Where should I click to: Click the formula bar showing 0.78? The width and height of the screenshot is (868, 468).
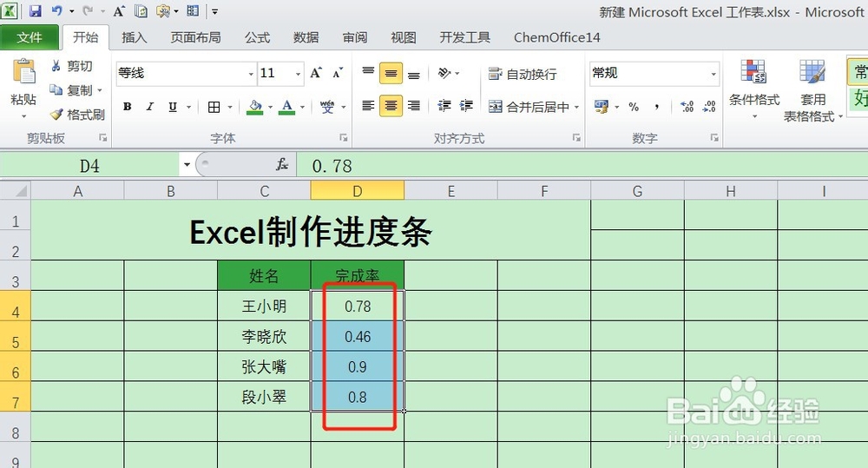pyautogui.click(x=582, y=166)
